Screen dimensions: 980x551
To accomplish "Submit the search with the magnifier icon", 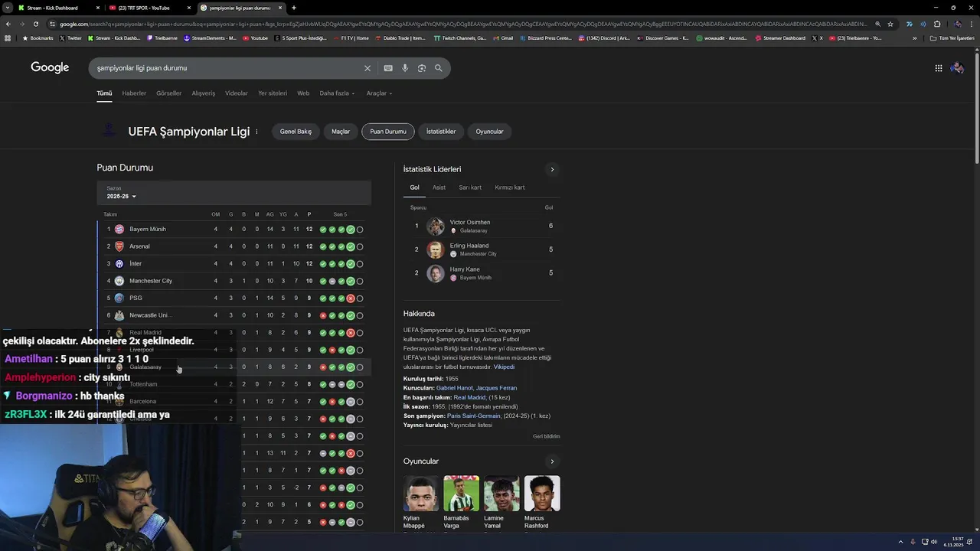I will tap(439, 68).
